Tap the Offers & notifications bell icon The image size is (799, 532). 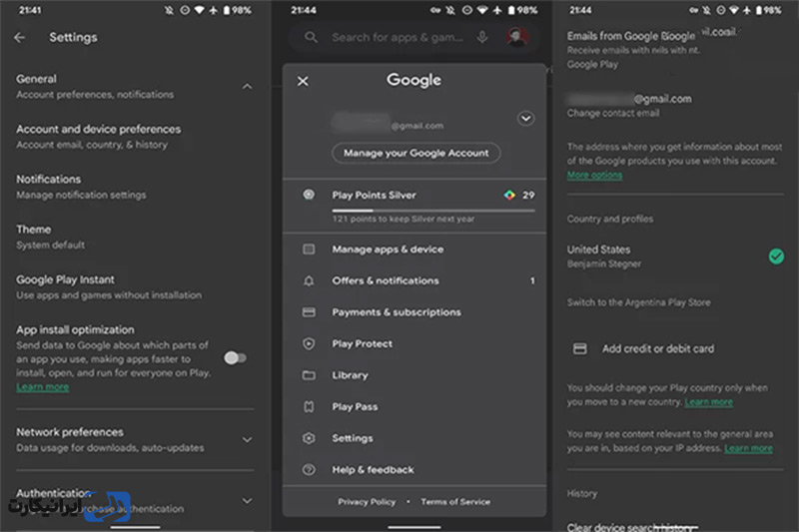coord(309,280)
